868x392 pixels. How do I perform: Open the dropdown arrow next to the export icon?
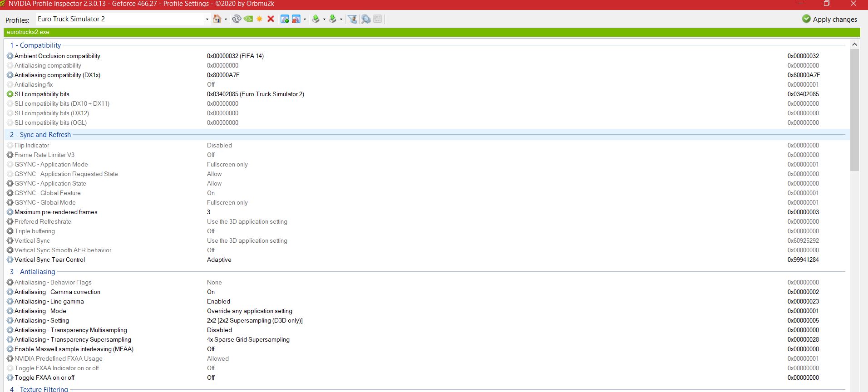coord(324,20)
